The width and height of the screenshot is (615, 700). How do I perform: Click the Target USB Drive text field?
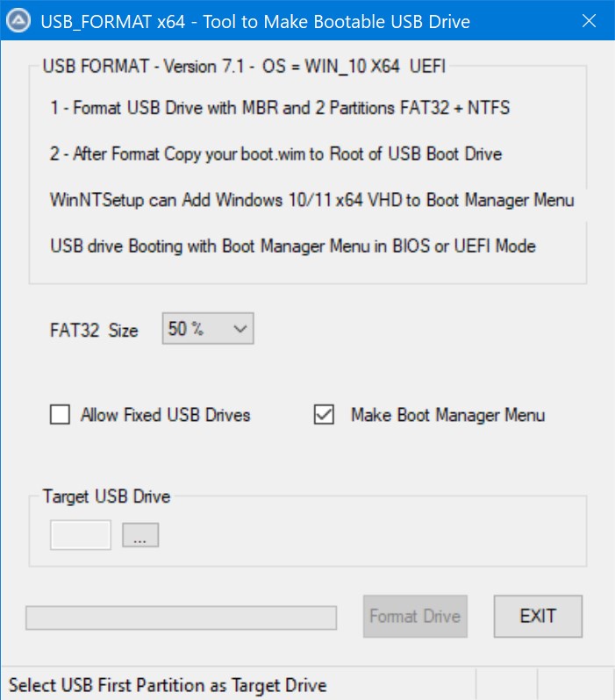[81, 535]
